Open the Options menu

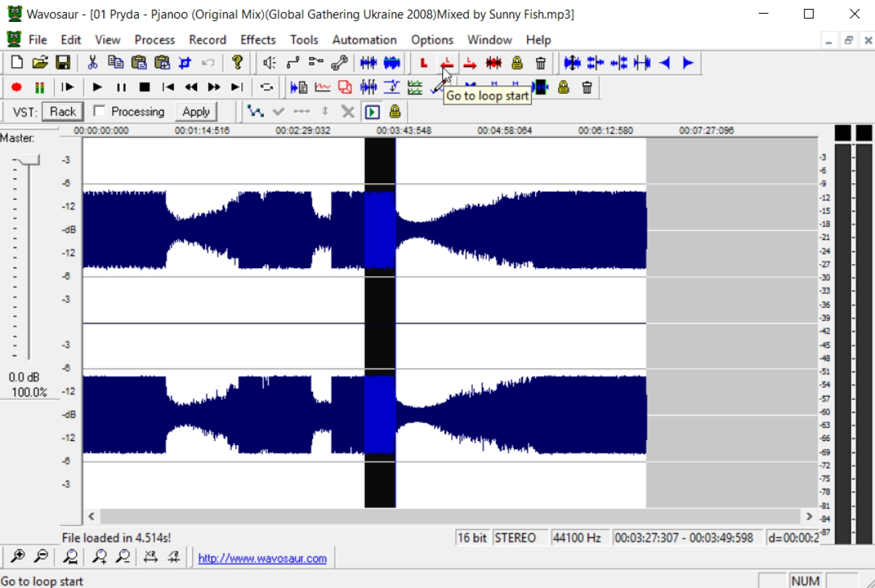[x=432, y=40]
